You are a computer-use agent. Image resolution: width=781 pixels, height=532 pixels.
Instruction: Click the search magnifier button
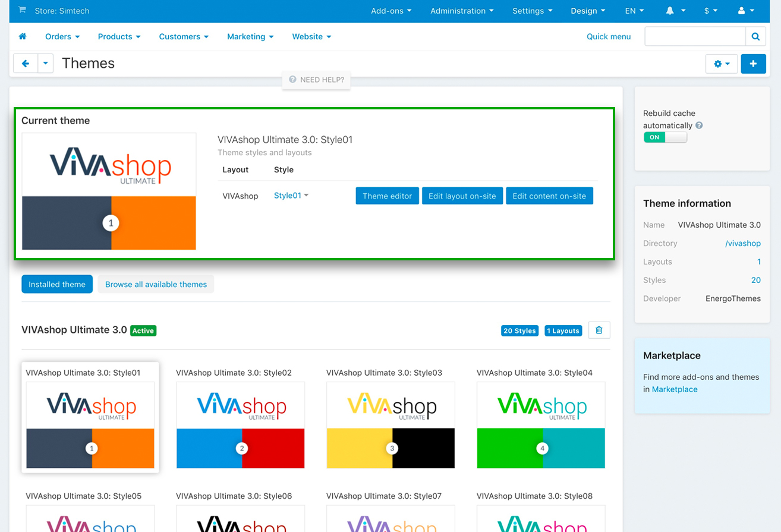[x=755, y=36]
